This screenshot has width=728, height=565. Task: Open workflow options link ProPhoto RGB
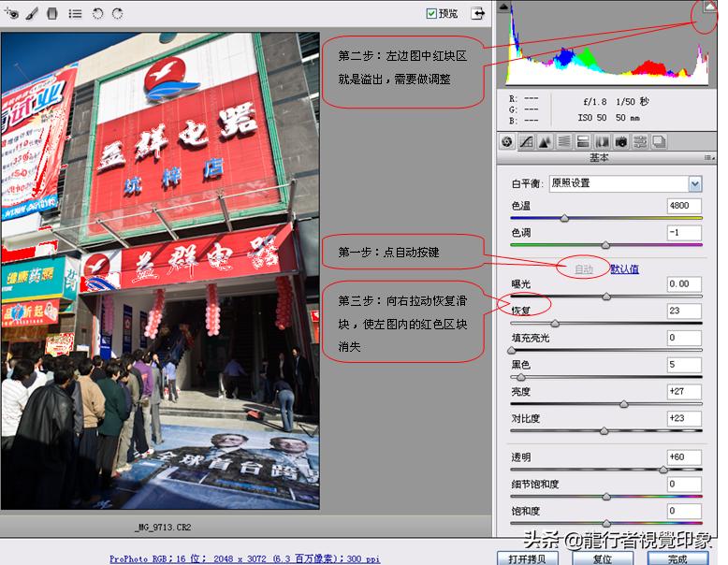(244, 559)
